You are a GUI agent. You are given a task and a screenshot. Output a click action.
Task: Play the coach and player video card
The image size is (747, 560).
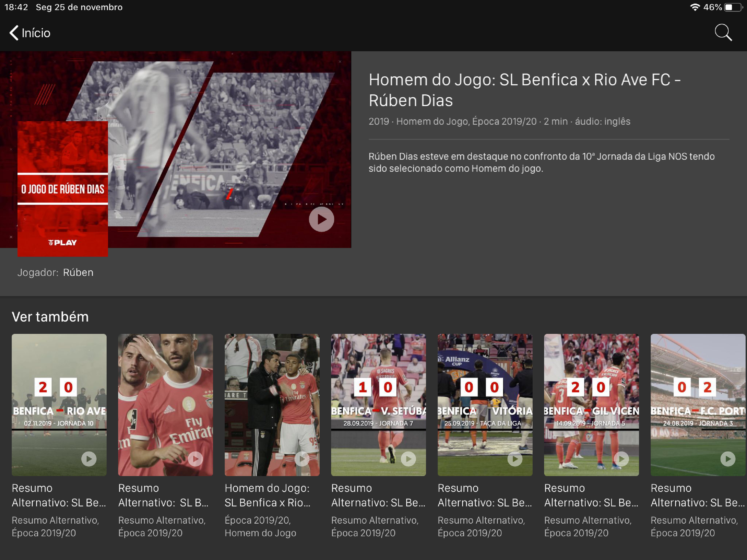click(302, 459)
